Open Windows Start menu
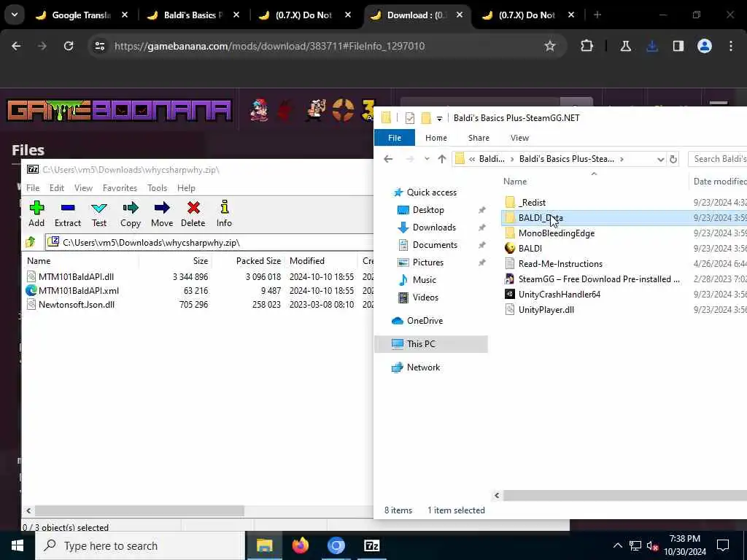 18,545
